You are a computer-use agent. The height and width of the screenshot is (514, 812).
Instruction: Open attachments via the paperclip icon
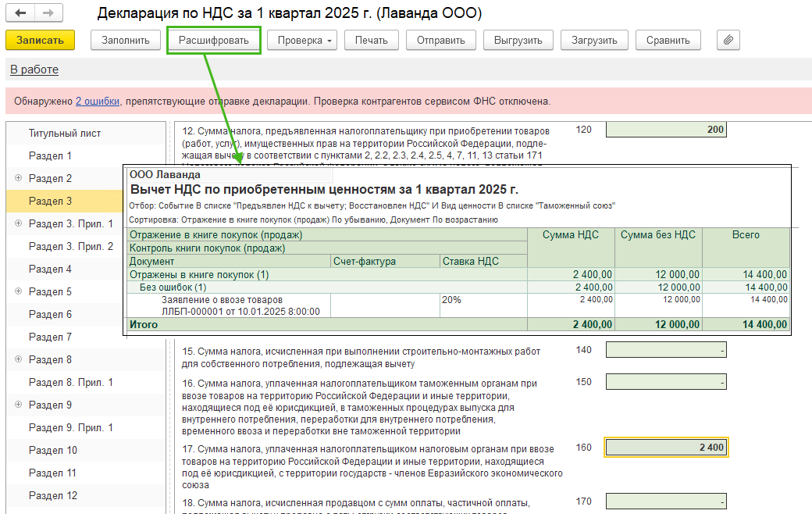point(728,40)
